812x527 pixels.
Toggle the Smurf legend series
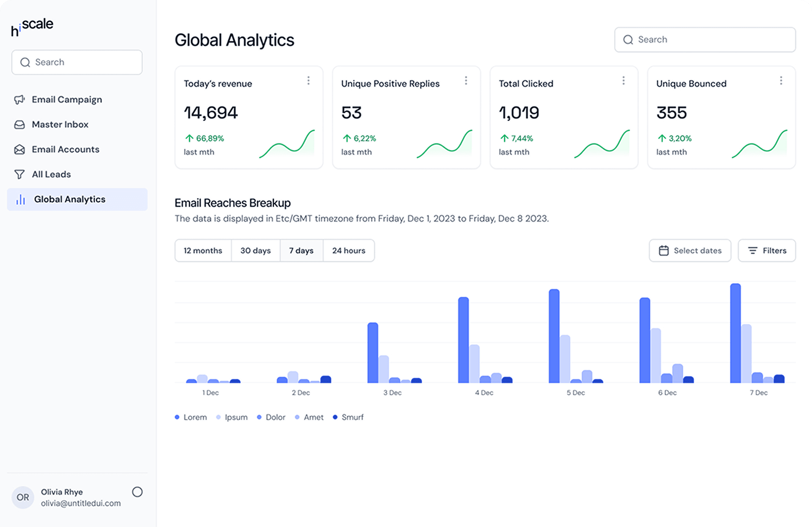(x=348, y=417)
